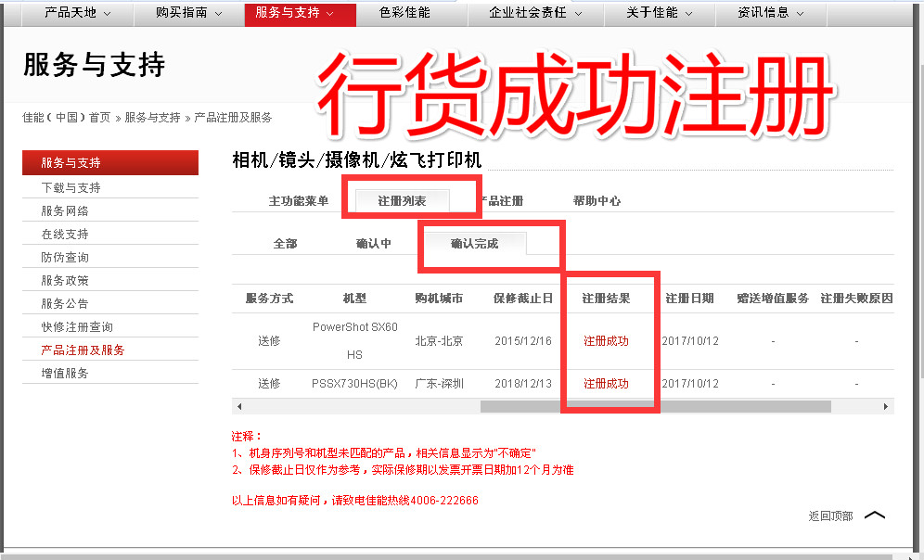Expand the chevron next to 资讯信息
The width and height of the screenshot is (924, 560).
coord(801,14)
